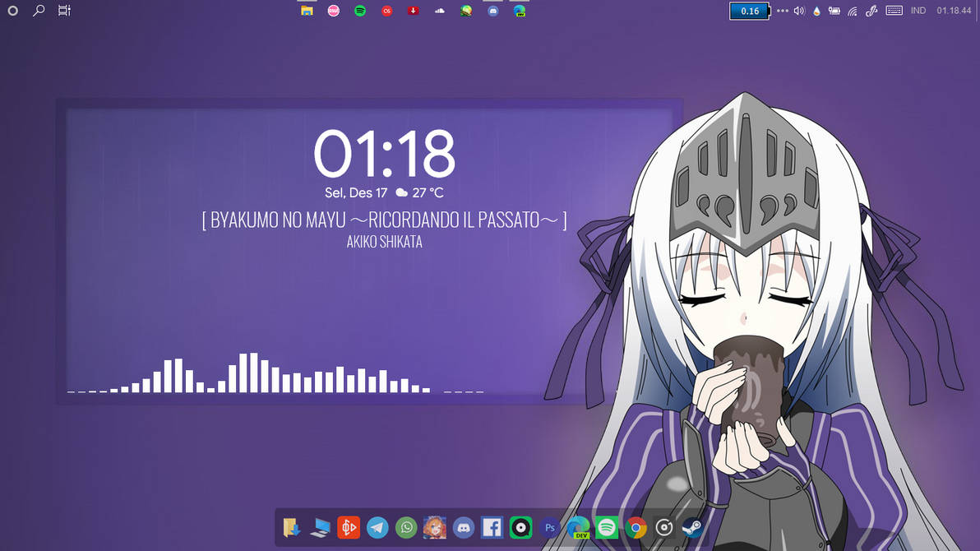Open the anime girl game dock icon

click(435, 528)
